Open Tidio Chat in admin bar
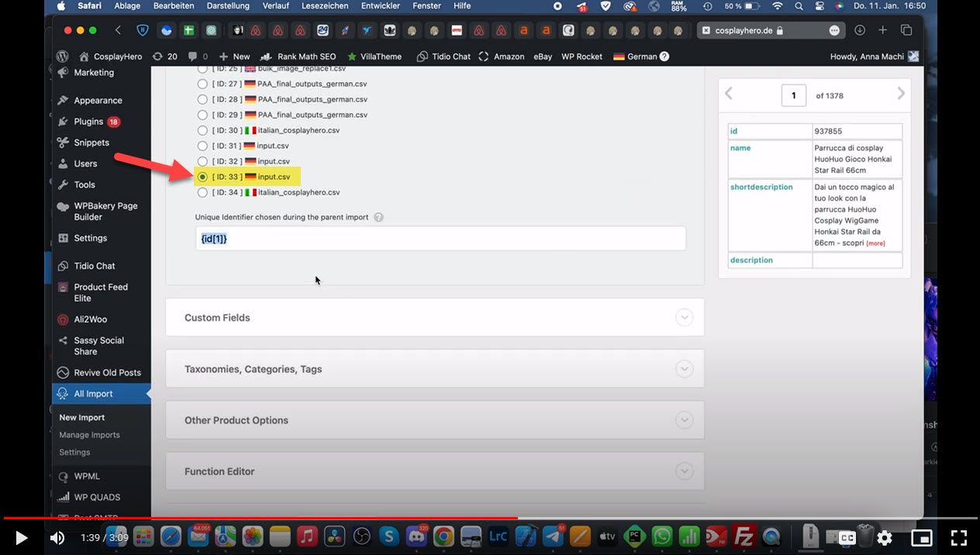980x555 pixels. pyautogui.click(x=443, y=57)
